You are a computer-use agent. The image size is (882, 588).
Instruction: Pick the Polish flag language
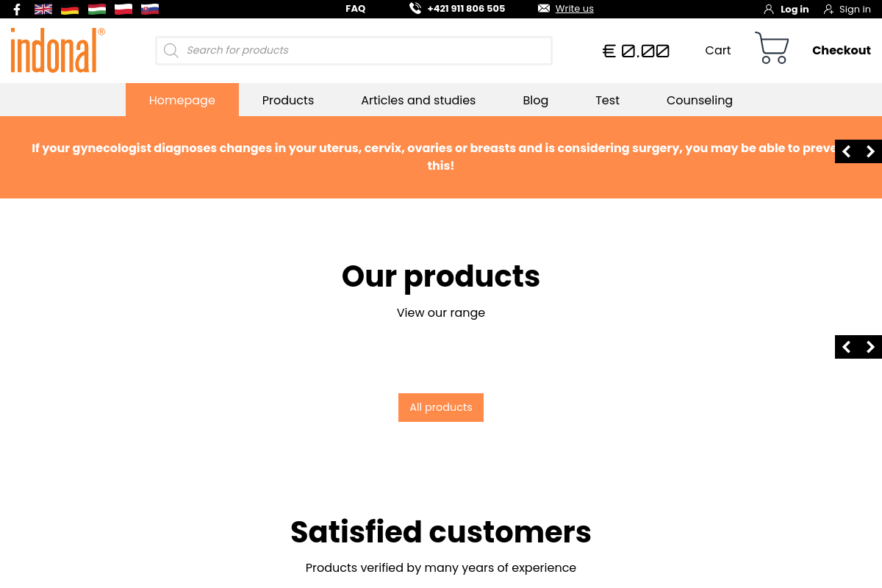coord(123,10)
